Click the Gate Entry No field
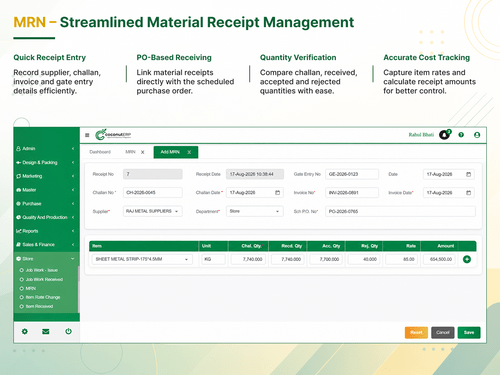Image resolution: width=500 pixels, height=375 pixels. [352, 174]
